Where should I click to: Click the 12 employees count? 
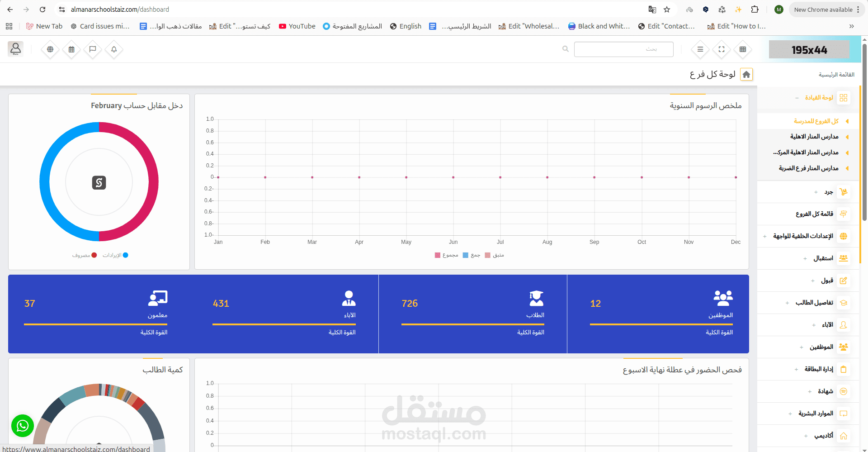[595, 304]
